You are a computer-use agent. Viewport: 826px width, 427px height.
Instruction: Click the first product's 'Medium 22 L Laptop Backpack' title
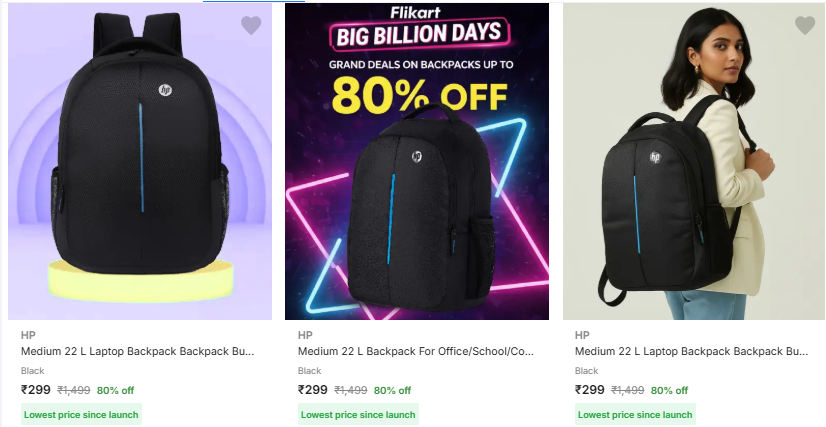pyautogui.click(x=138, y=352)
